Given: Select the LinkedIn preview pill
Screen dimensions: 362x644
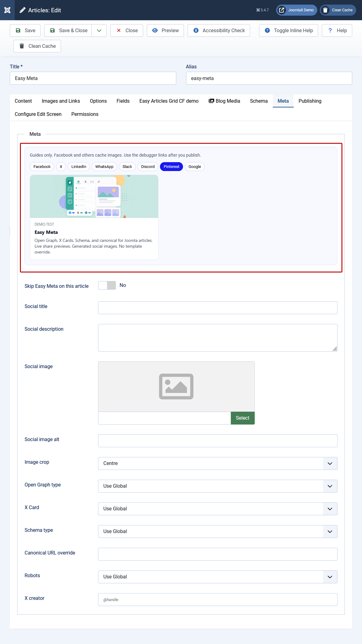Looking at the screenshot, I should click(79, 167).
